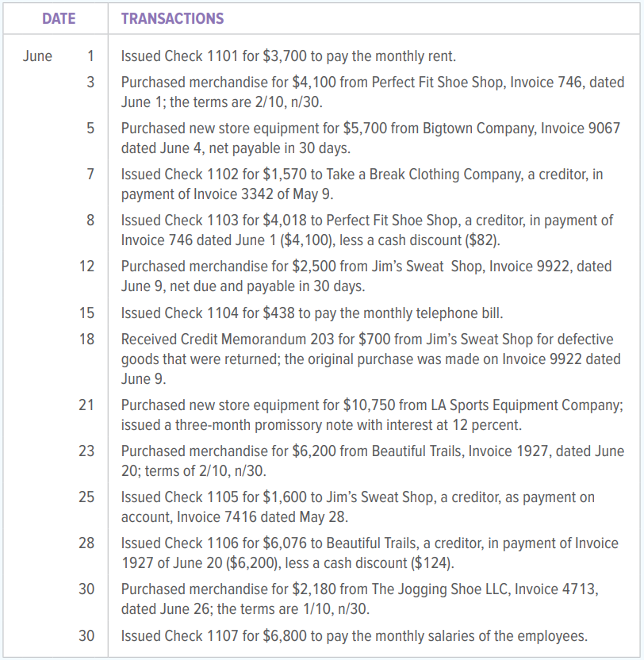This screenshot has height=660, width=644.
Task: Select the Beautiful Trails Invoice 1927 purchase
Action: (x=372, y=461)
